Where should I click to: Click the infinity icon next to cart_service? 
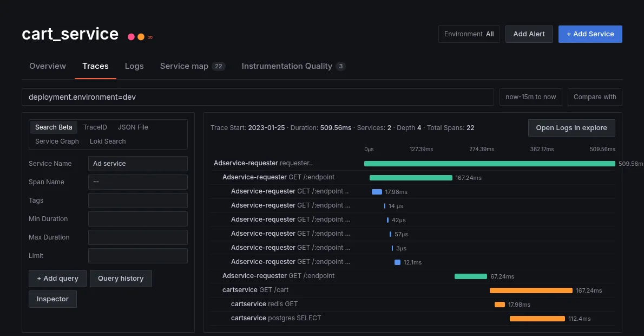tap(150, 37)
